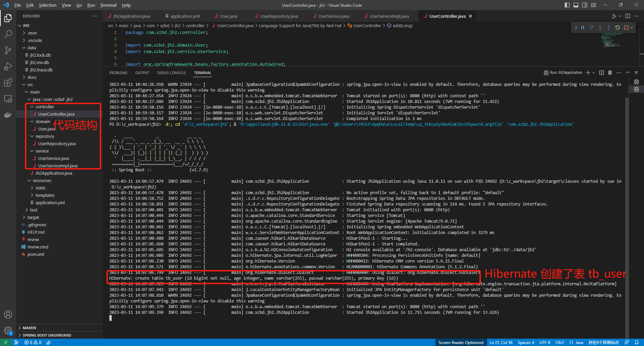
Task: Run the Java file with the play button
Action: [x=614, y=16]
